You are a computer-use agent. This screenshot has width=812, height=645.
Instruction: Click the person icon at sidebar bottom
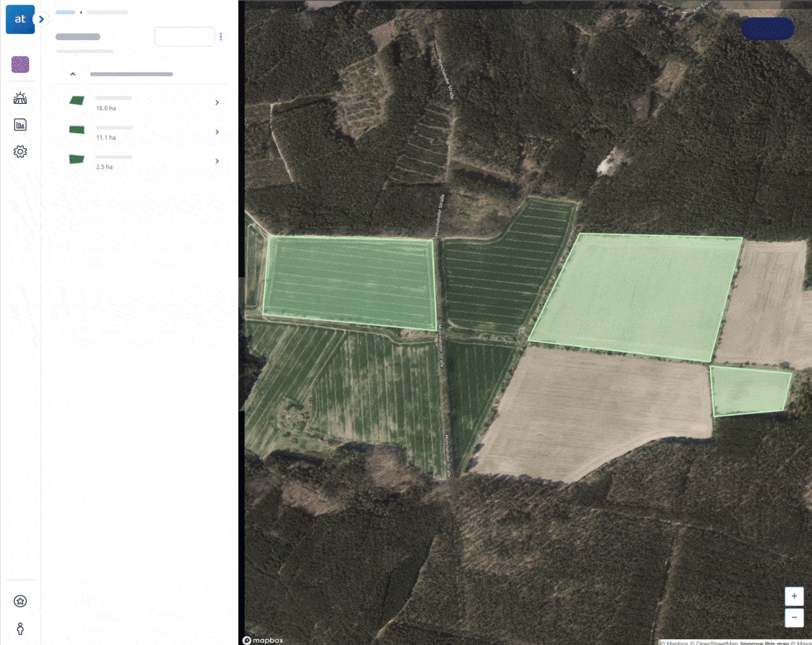click(20, 629)
